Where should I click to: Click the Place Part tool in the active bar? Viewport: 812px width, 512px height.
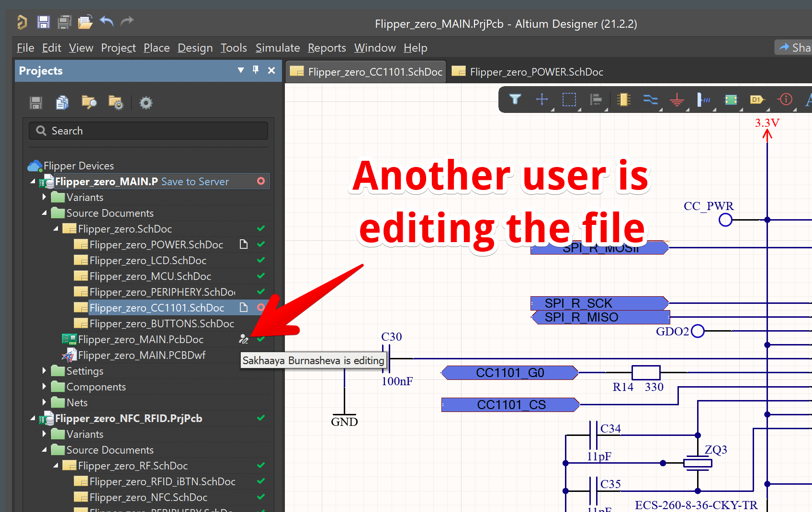(x=623, y=100)
